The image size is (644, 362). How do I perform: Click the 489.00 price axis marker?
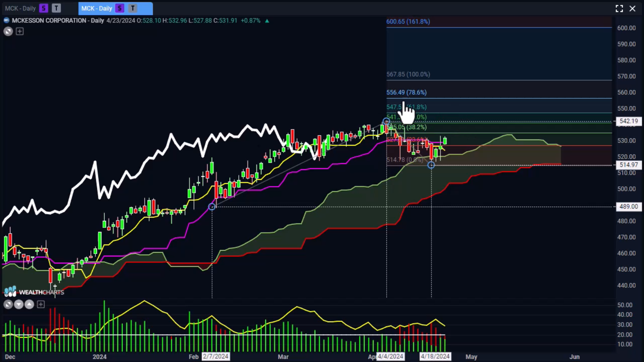[629, 206]
